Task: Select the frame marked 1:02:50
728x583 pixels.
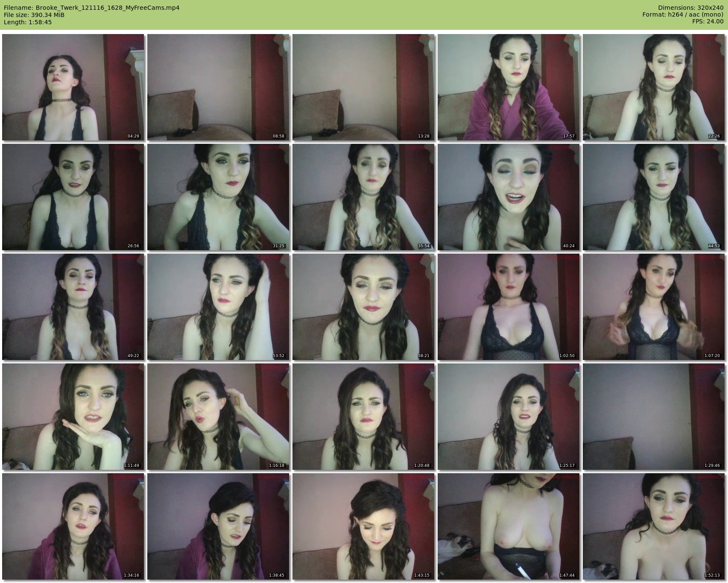Action: click(509, 307)
